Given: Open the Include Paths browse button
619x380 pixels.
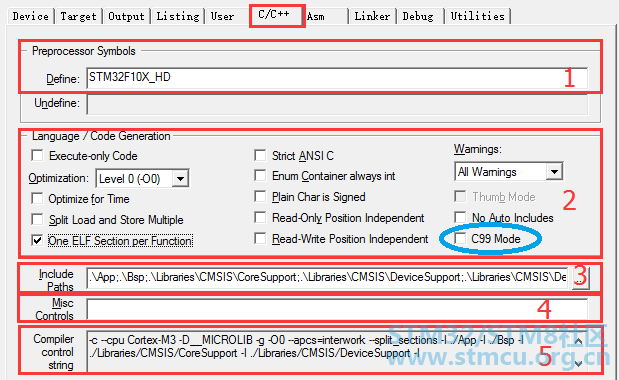Looking at the screenshot, I should pos(581,278).
